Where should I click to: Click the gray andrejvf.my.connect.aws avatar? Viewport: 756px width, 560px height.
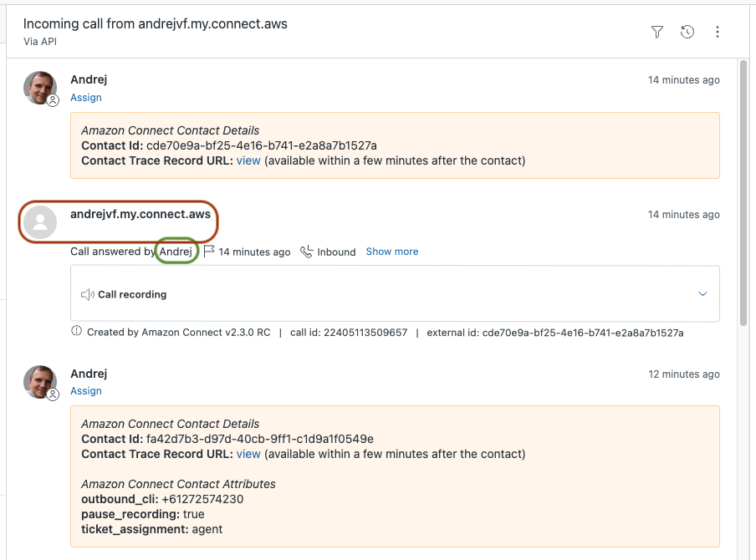coord(39,221)
